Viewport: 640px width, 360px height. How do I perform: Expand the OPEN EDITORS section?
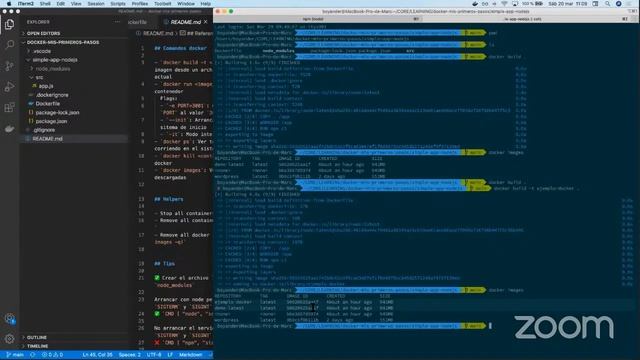coord(44,33)
